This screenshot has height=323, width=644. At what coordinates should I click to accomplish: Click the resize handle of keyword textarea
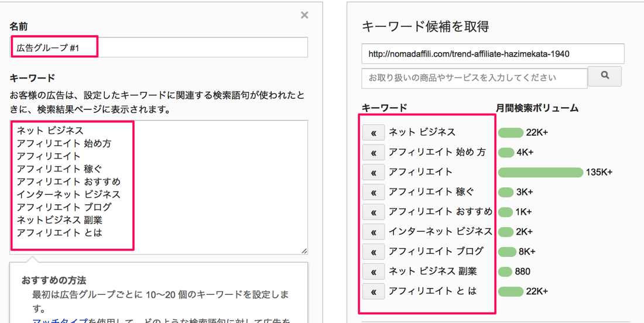[304, 250]
